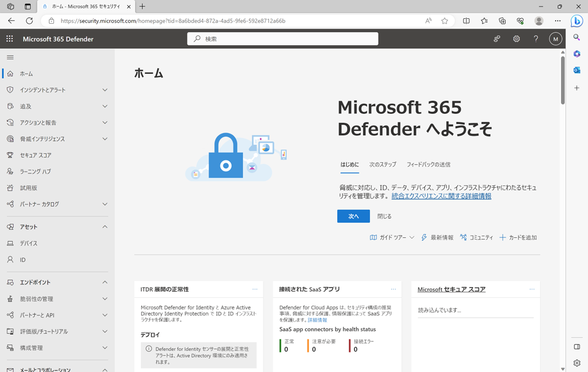Open 統合エクスペリエンスに関する詳細情報 link

(x=441, y=196)
